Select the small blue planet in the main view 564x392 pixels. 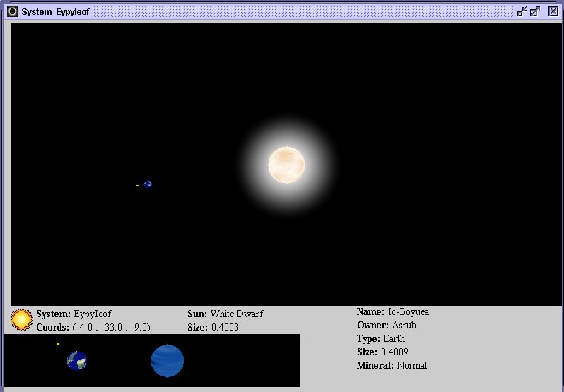[148, 184]
